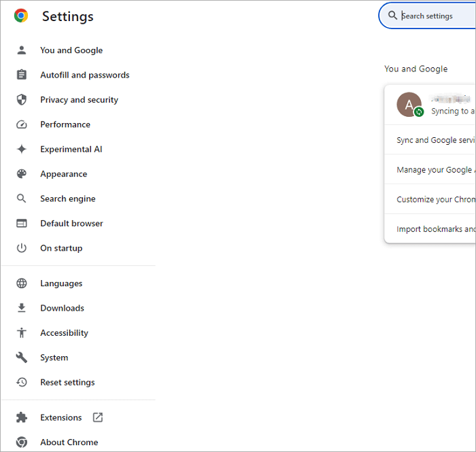This screenshot has width=476, height=452.
Task: Click the puzzle piece icon for Extensions
Action: [22, 417]
